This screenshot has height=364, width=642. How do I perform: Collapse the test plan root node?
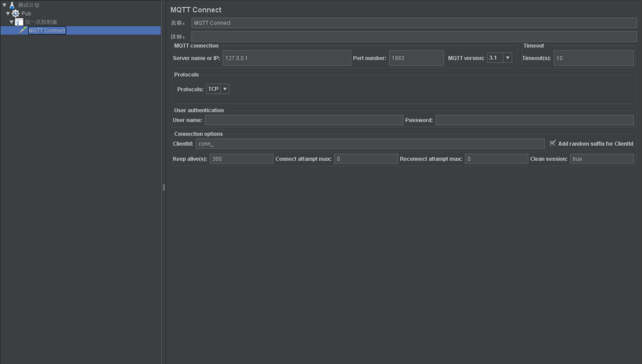tap(4, 5)
